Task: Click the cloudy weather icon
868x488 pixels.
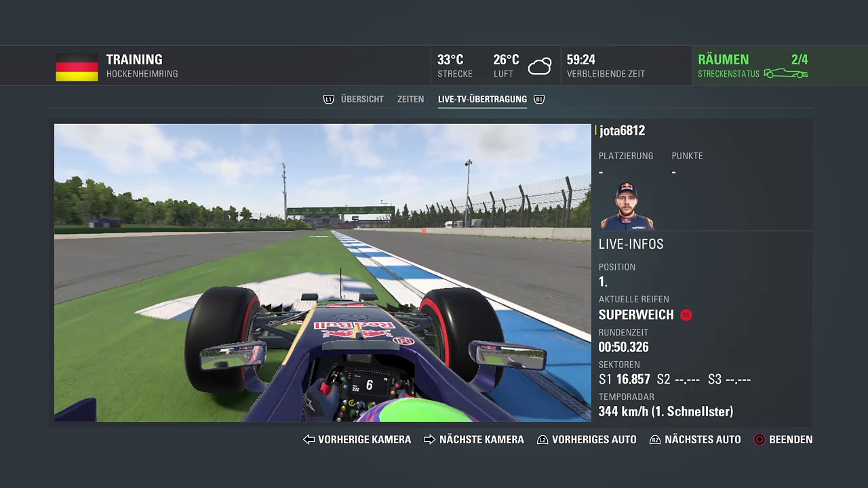Action: click(x=540, y=66)
